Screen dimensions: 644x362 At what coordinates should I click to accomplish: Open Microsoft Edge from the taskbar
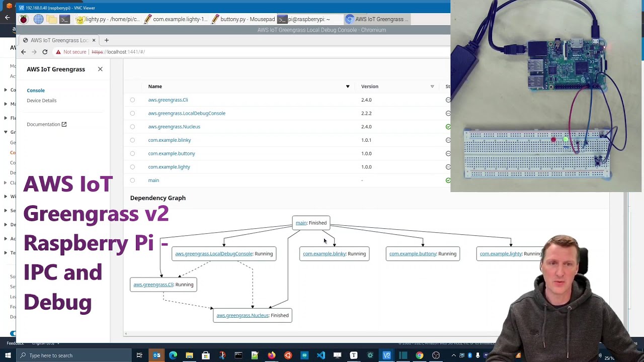173,355
